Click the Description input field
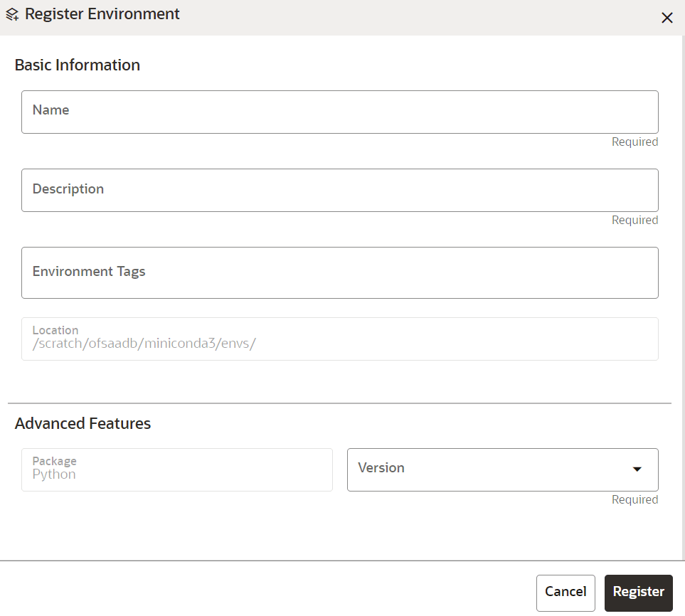The image size is (685, 616). [x=340, y=190]
